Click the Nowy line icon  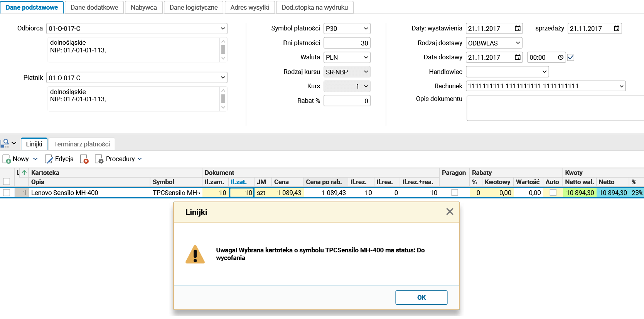click(7, 159)
